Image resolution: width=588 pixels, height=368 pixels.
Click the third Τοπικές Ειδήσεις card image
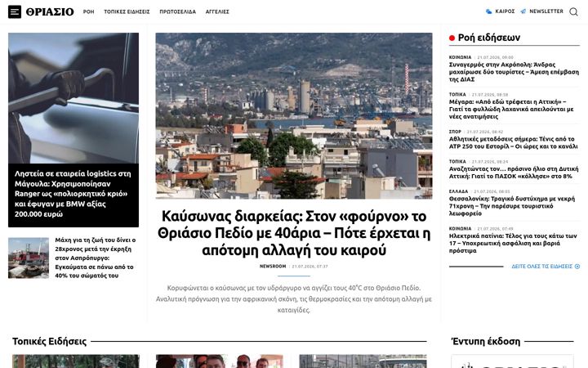pos(363,361)
